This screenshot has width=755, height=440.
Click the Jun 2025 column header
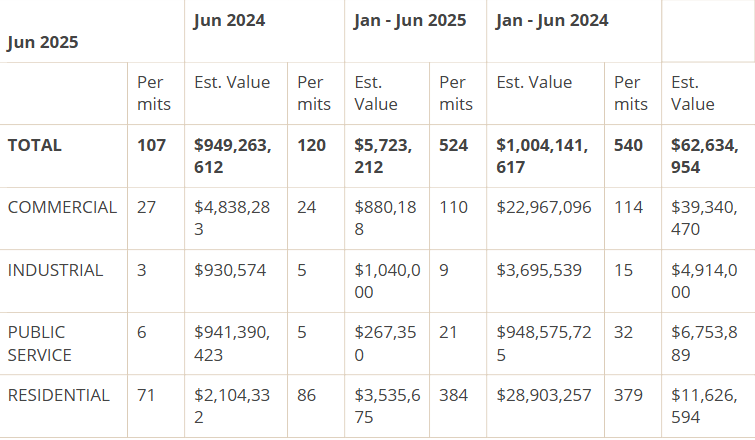point(43,43)
